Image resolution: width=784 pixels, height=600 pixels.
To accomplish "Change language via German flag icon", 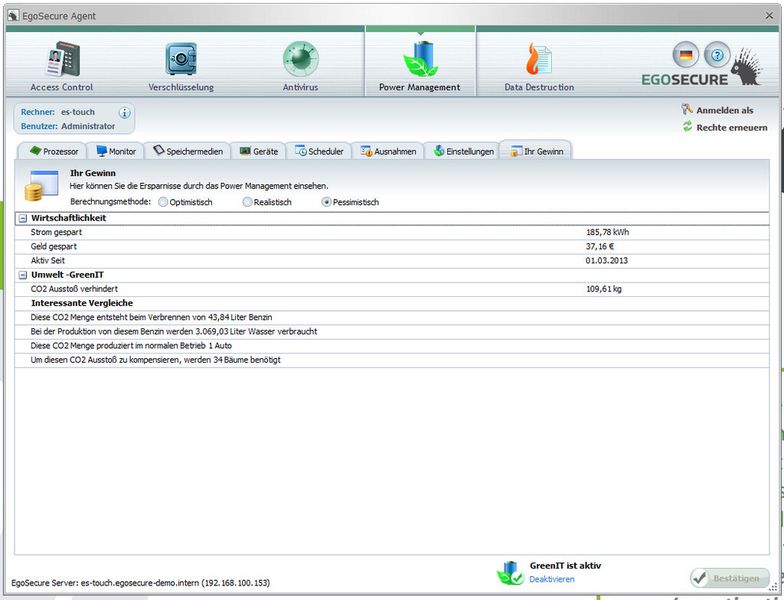I will [686, 54].
